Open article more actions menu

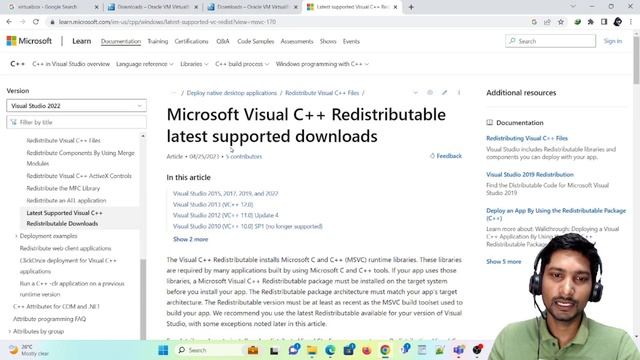coord(459,93)
